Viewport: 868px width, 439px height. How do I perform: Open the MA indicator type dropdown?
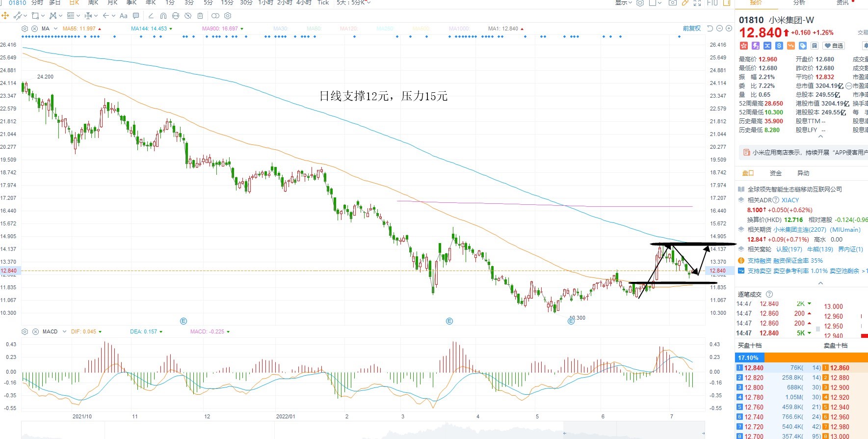click(55, 28)
